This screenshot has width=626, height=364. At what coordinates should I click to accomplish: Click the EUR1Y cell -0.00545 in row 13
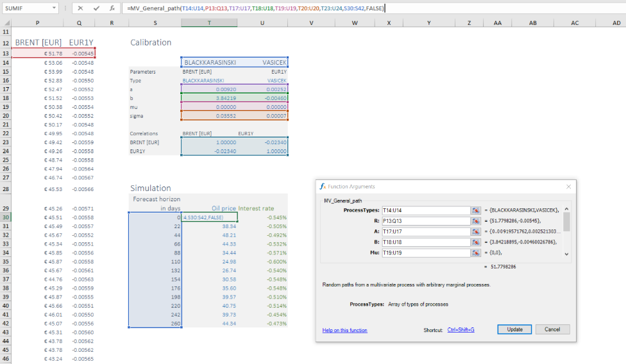click(79, 53)
